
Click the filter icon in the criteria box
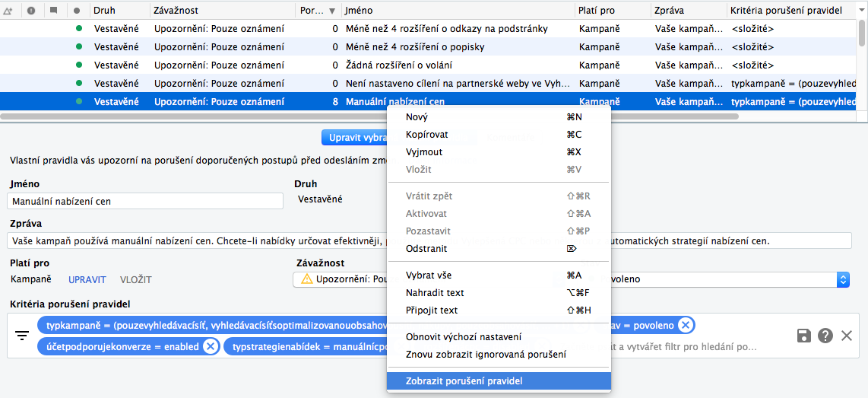21,336
